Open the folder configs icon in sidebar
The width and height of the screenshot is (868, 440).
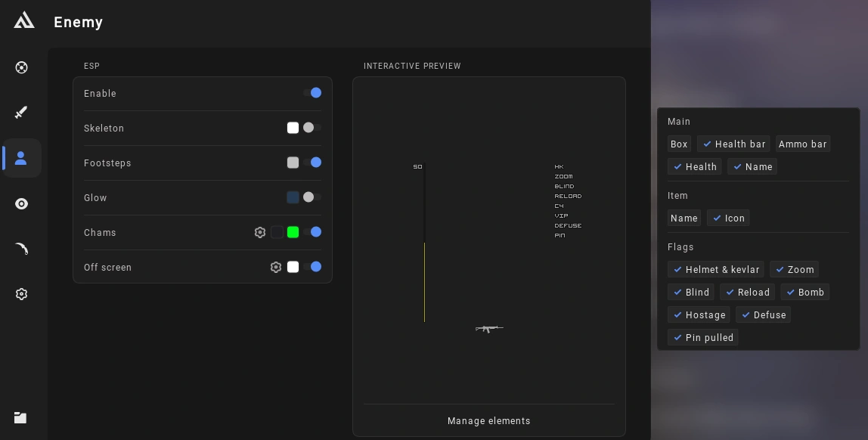click(20, 417)
